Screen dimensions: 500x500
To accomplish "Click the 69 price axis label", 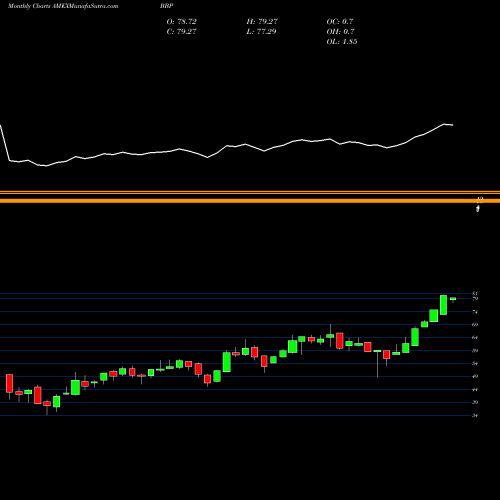I will click(475, 324).
